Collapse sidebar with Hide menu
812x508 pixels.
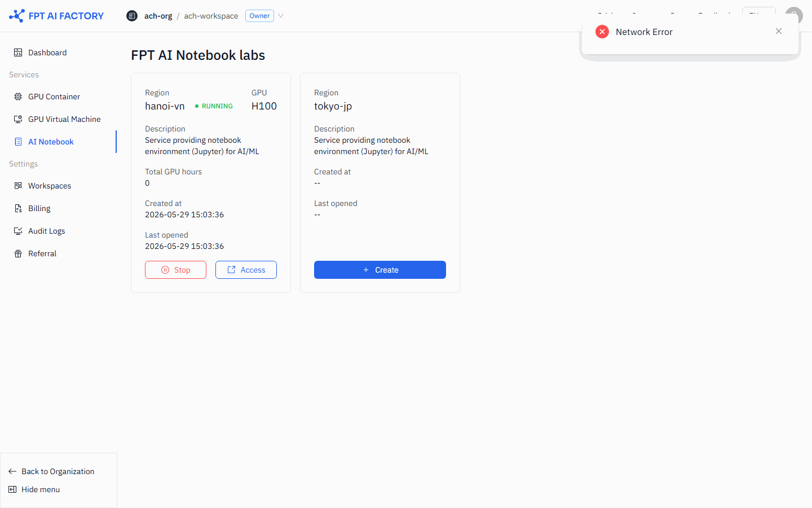click(x=34, y=489)
